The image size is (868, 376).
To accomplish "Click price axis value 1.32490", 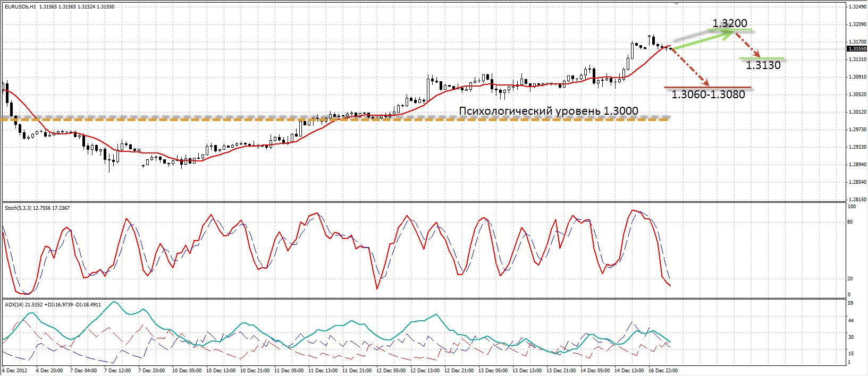I will (x=857, y=7).
